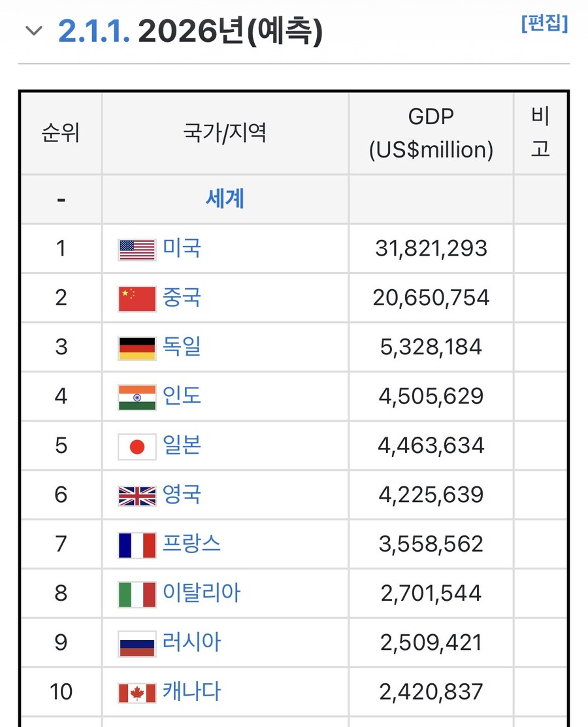The image size is (588, 727).
Task: Click the UK flag icon next to 영국
Action: click(135, 495)
